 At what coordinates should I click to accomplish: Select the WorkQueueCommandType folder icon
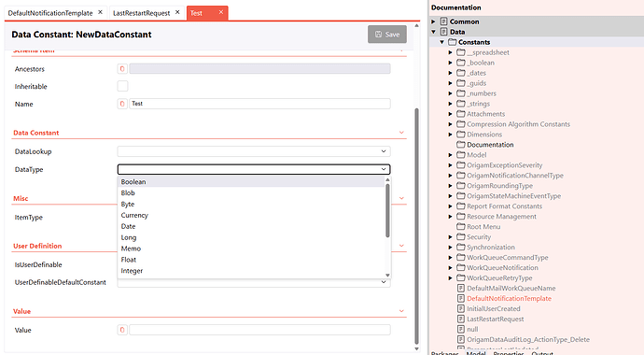(461, 257)
